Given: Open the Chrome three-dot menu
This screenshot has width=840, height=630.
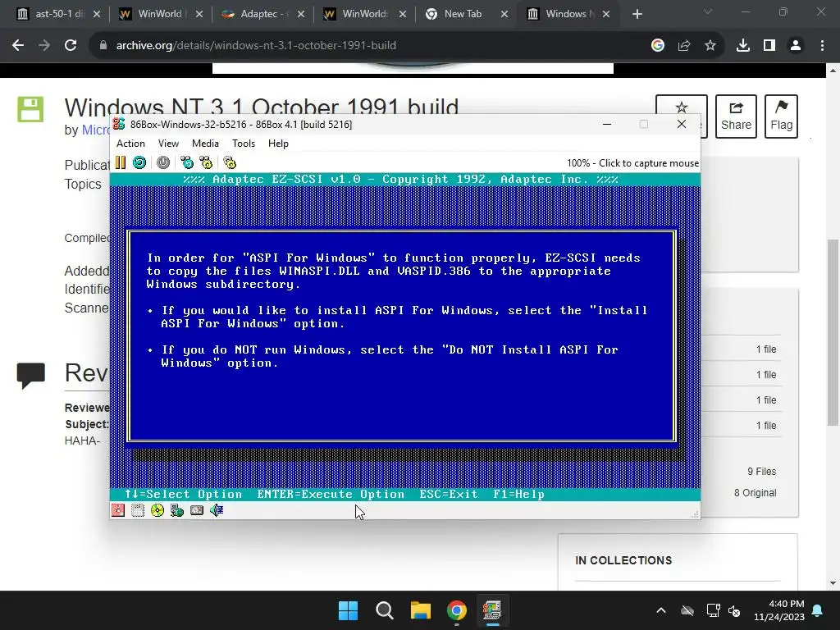Looking at the screenshot, I should point(822,46).
